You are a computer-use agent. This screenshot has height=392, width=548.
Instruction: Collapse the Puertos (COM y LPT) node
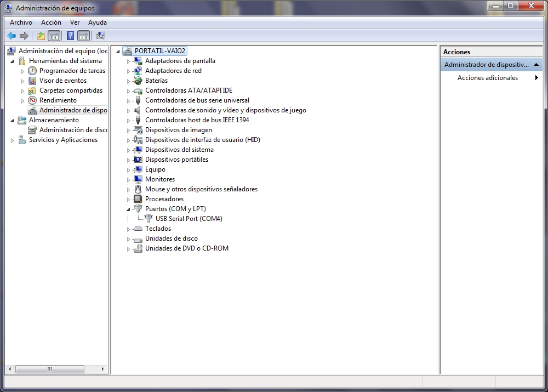(128, 209)
